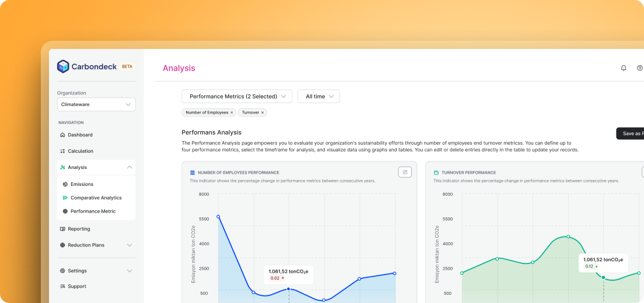Remove the Number of Employees filter chip
Screen dimensions: 644x303
[232, 112]
